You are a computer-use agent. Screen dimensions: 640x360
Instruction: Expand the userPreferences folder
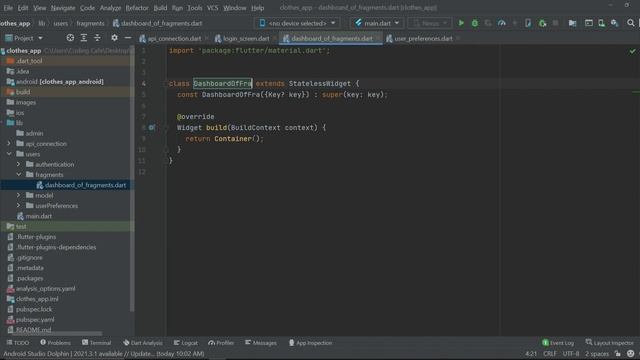tap(18, 206)
